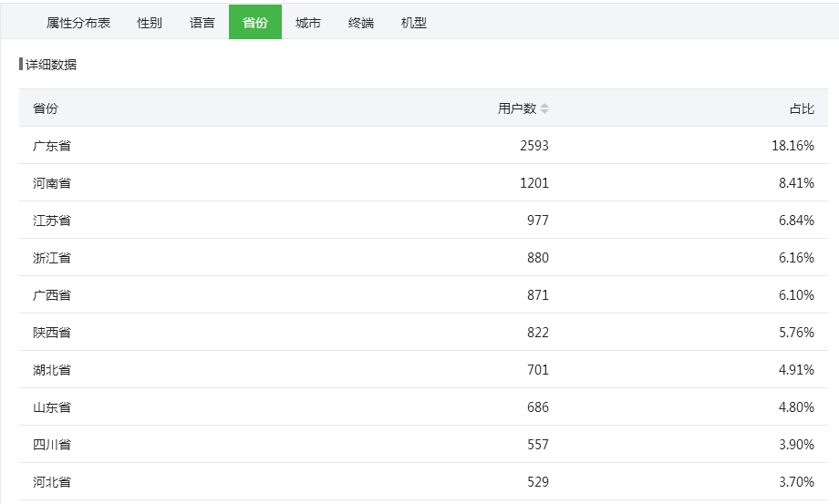Click the active 省份 tab
Viewport: 839px width, 504px height.
pos(255,23)
